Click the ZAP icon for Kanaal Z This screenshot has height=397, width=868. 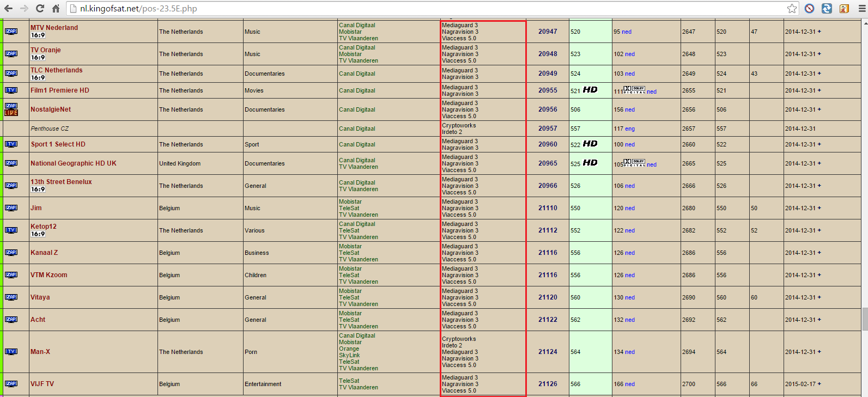coord(11,253)
